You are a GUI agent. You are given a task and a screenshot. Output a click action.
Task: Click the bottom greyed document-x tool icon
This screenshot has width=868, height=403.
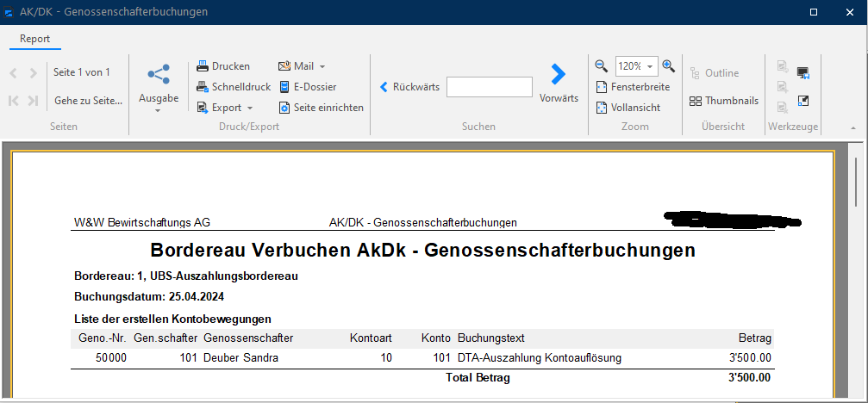click(x=783, y=107)
